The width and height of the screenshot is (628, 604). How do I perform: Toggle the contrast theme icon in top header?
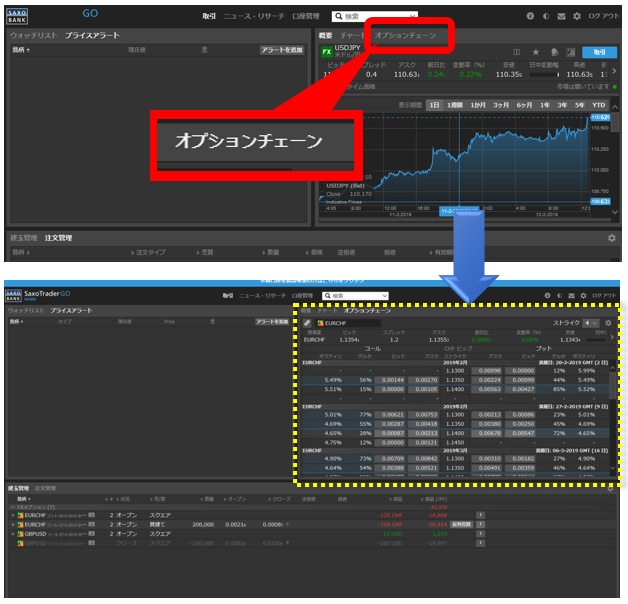545,16
